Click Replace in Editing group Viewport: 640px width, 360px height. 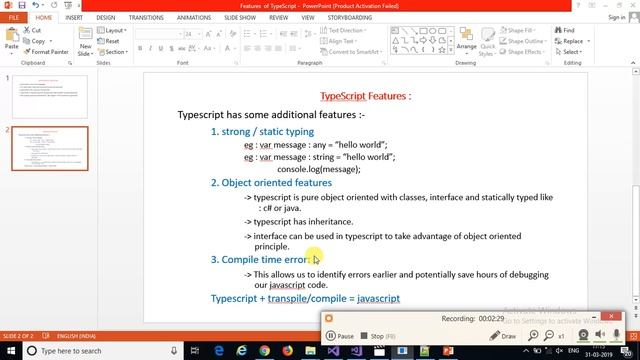click(572, 41)
